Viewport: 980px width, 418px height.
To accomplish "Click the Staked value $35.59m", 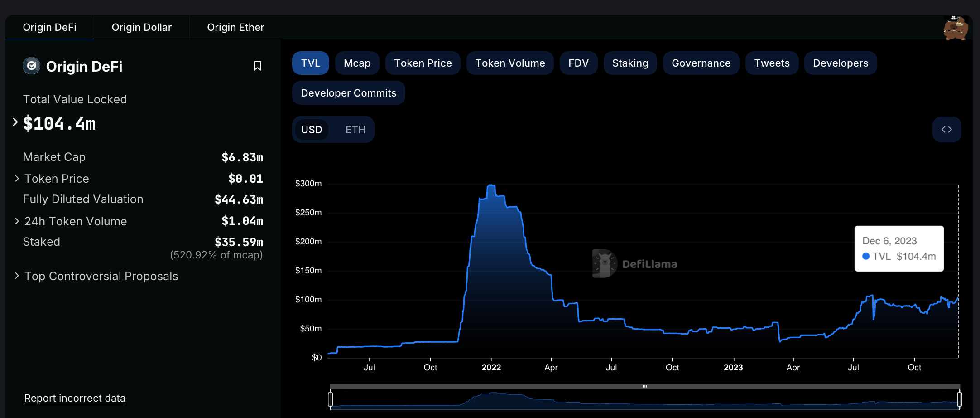I will click(239, 242).
